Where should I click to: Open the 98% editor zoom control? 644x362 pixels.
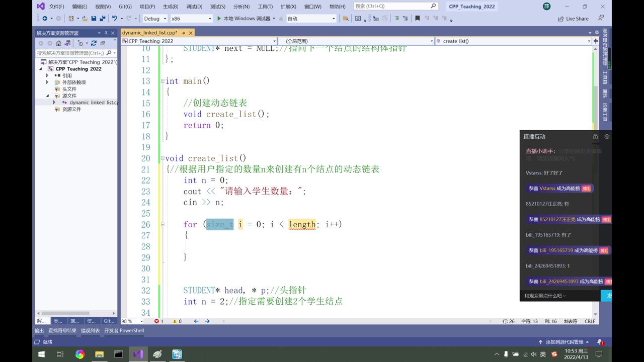pos(131,321)
